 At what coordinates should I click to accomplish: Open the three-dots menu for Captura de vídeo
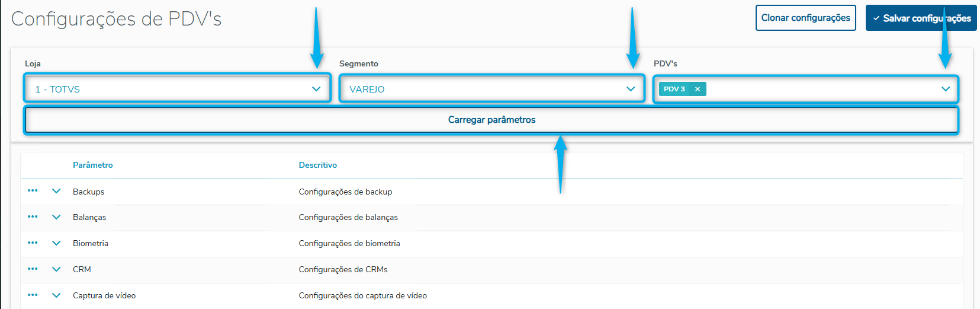pyautogui.click(x=33, y=295)
